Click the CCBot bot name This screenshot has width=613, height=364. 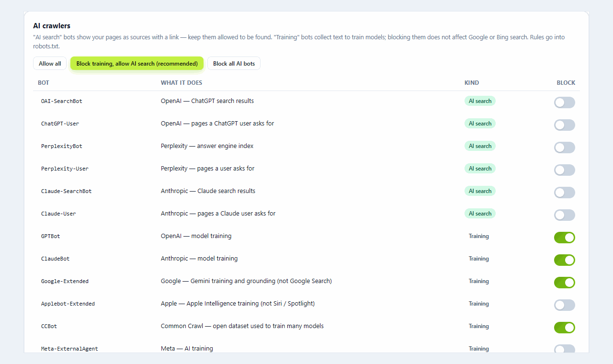[49, 326]
